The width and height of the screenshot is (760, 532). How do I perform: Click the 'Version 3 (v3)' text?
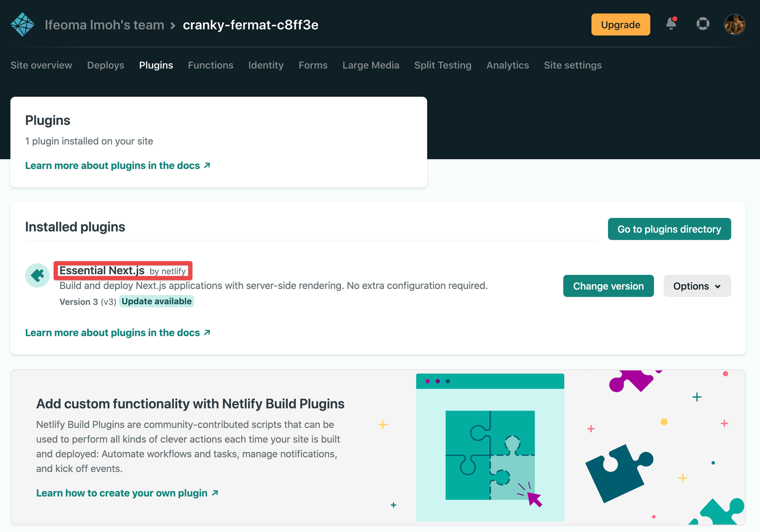tap(88, 302)
